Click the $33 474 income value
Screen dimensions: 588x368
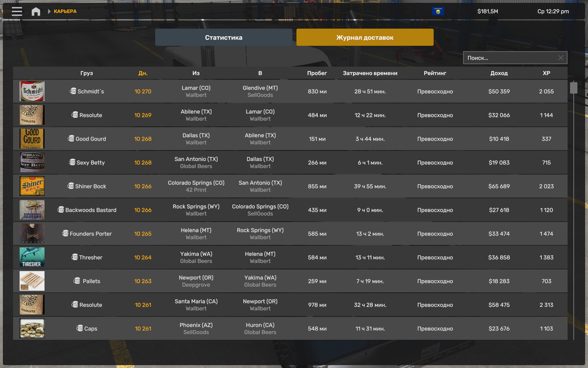[x=499, y=233]
